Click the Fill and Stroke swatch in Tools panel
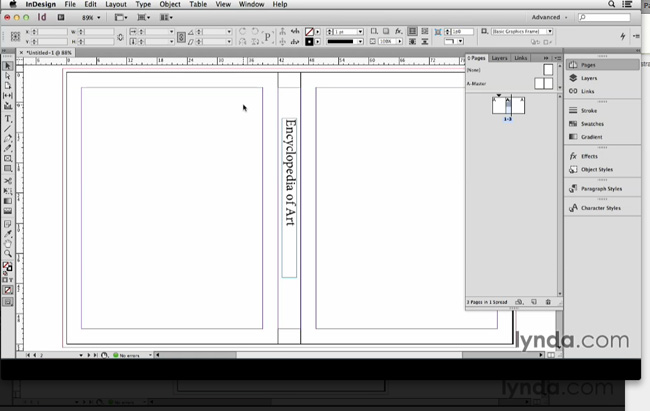650x411 pixels. click(7, 267)
